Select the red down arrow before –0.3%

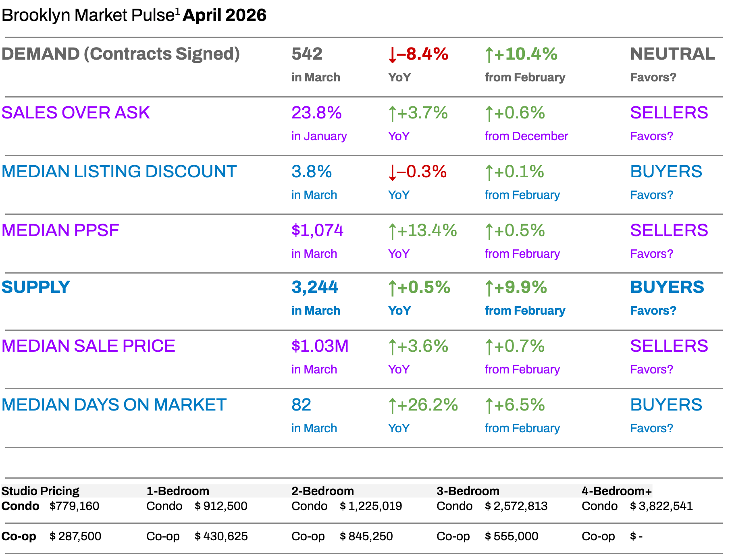[x=392, y=173]
